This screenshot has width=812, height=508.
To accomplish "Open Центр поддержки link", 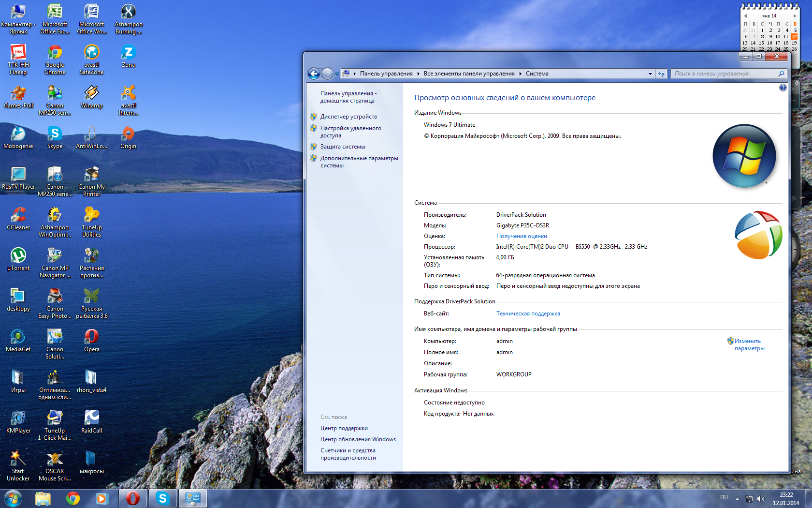I will (344, 428).
